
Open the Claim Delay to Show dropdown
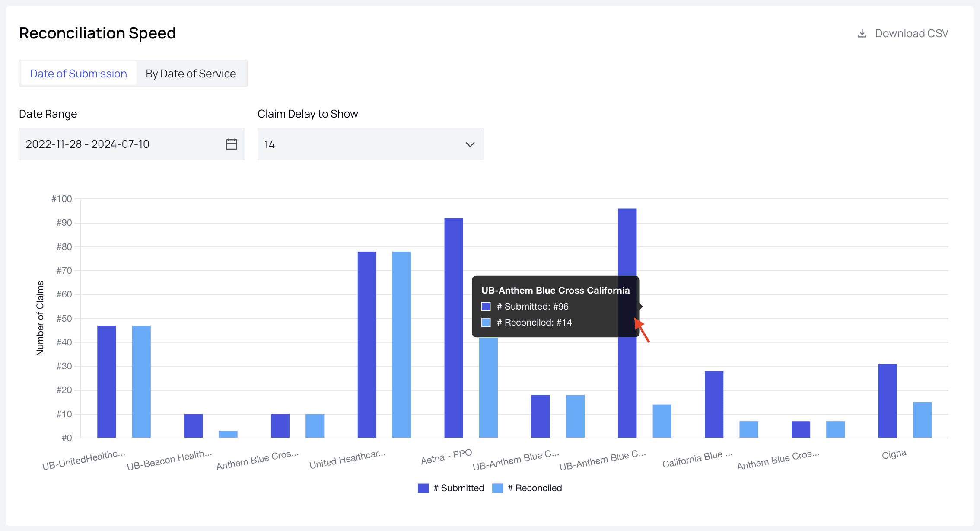tap(370, 144)
